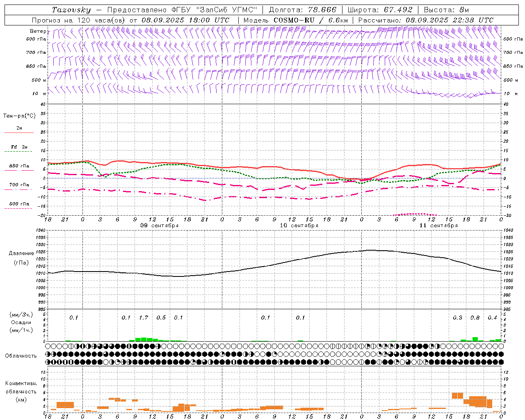Viewport: 525px width, 420px height.
Task: Click the 'Модель COSMO-RU / 6.6км' label
Action: (295, 20)
